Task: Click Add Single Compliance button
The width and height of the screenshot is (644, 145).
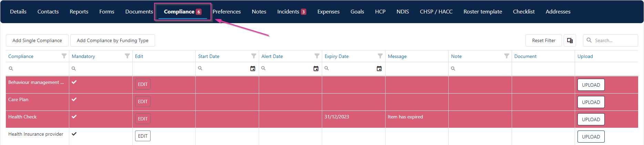Action: (x=37, y=40)
